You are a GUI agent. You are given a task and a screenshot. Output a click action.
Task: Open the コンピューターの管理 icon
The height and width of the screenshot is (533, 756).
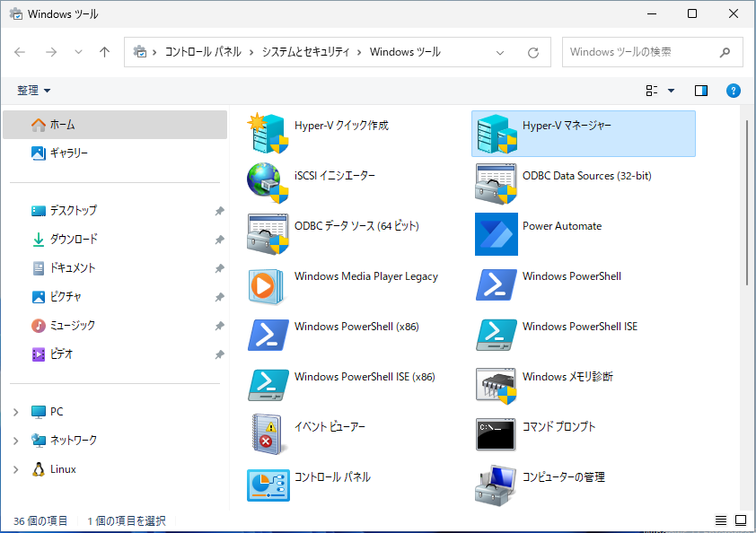(497, 485)
